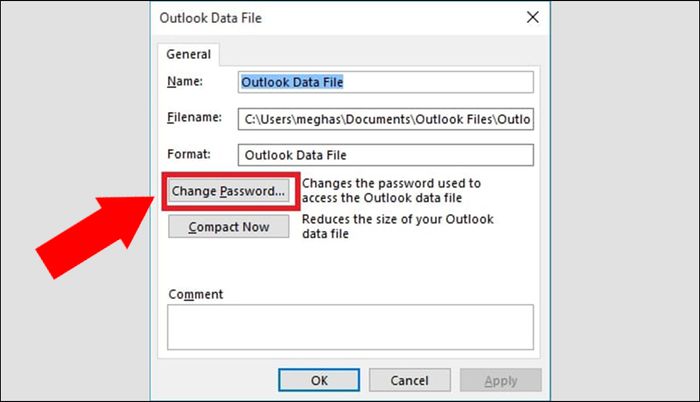
Task: Click the "Changes the password" description text
Action: 391,191
